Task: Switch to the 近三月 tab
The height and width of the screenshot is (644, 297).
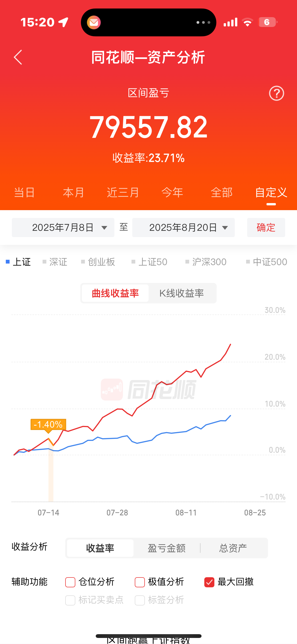Action: pos(123,192)
